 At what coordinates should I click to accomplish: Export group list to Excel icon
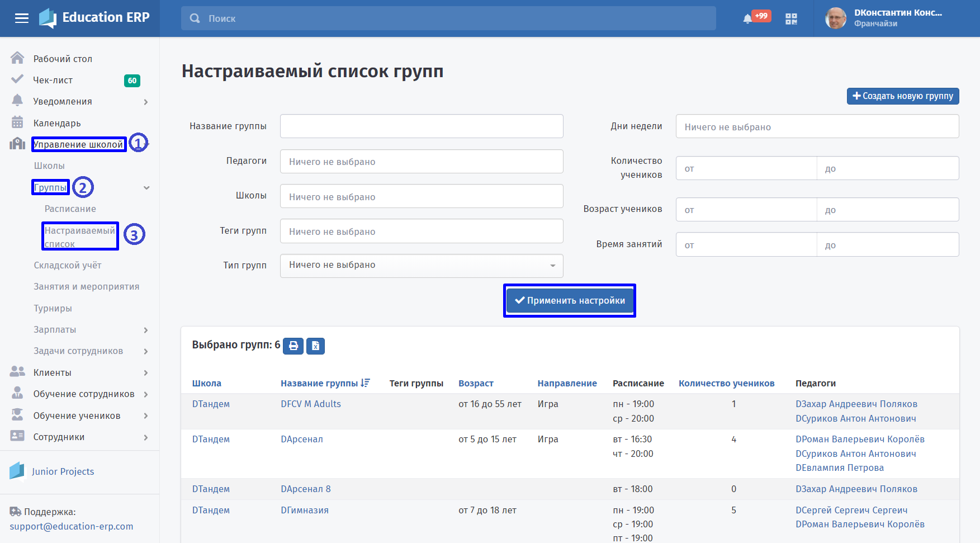click(316, 346)
